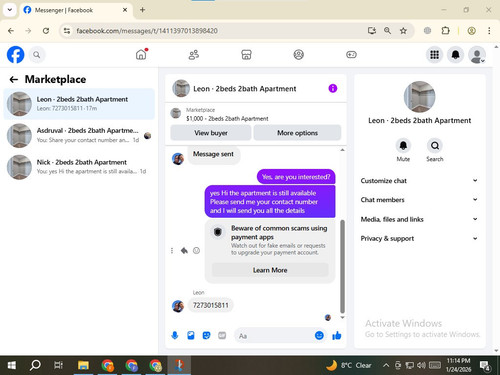
Task: Click the More options button
Action: [x=297, y=133]
